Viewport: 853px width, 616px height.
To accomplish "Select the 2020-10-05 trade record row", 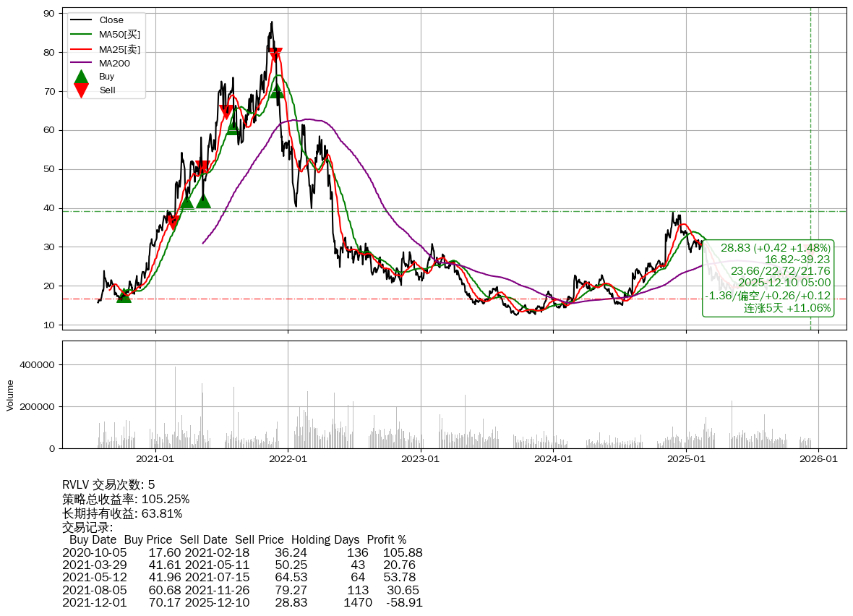I will pyautogui.click(x=242, y=552).
